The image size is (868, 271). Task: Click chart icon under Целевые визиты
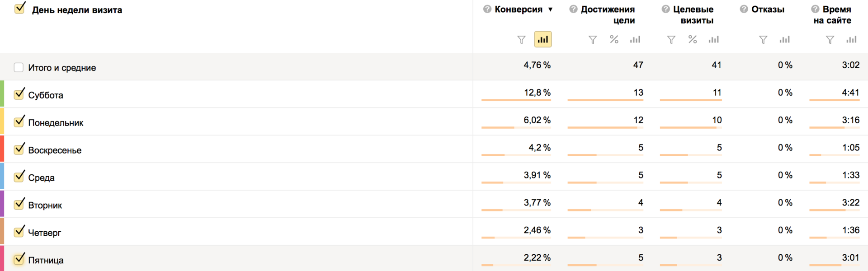(x=713, y=40)
